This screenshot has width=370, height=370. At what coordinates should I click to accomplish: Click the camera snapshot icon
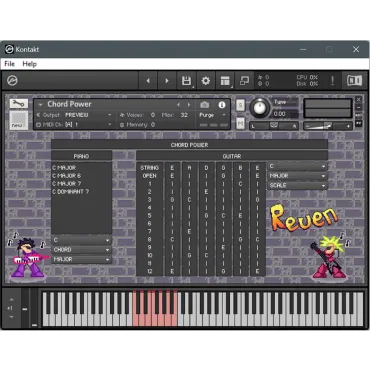tap(205, 105)
